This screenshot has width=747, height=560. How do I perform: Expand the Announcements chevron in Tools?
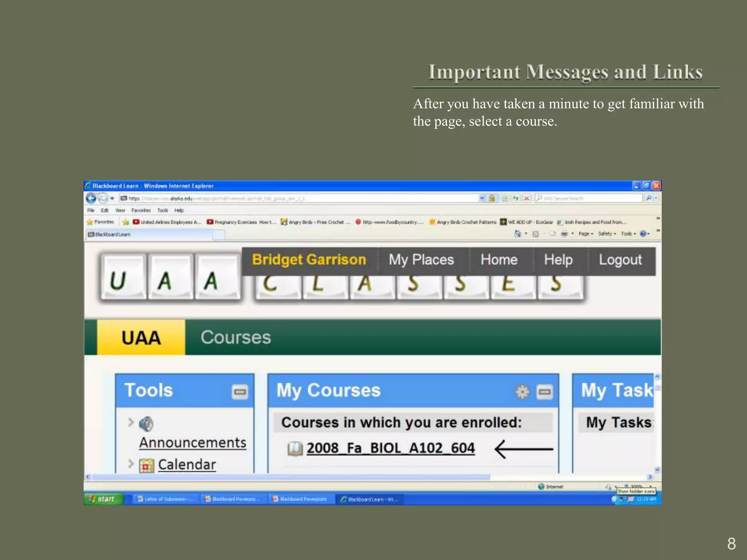131,422
